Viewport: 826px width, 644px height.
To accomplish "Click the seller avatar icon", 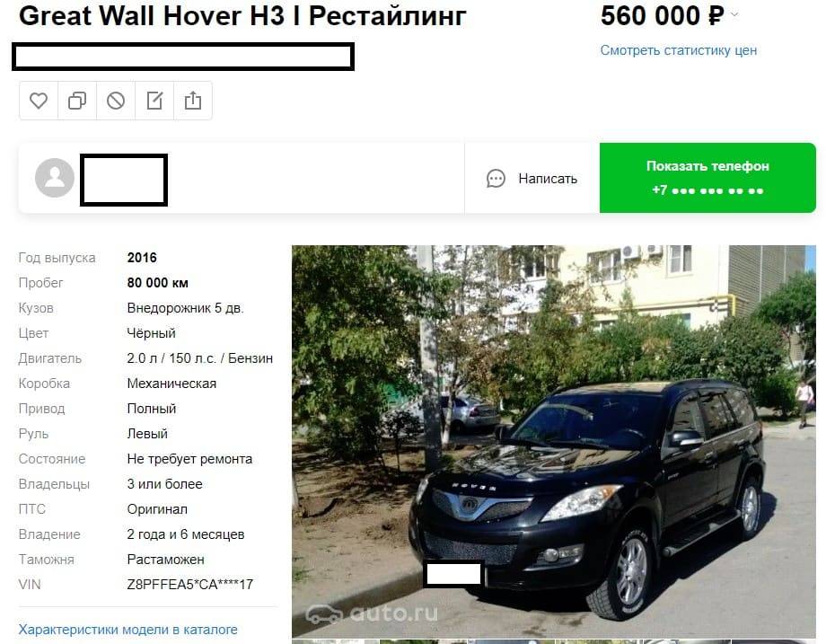I will point(54,178).
